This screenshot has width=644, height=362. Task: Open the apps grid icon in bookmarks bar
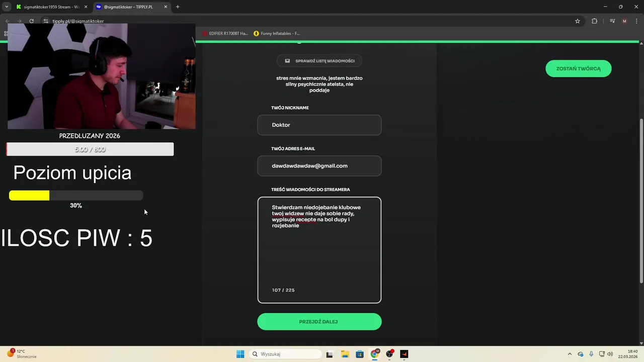[6, 34]
